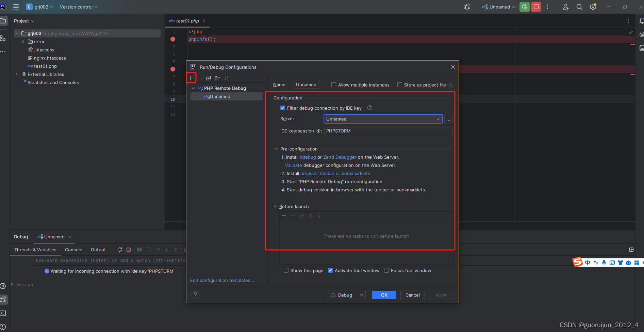
Task: Expand External Libraries node
Action: point(16,75)
